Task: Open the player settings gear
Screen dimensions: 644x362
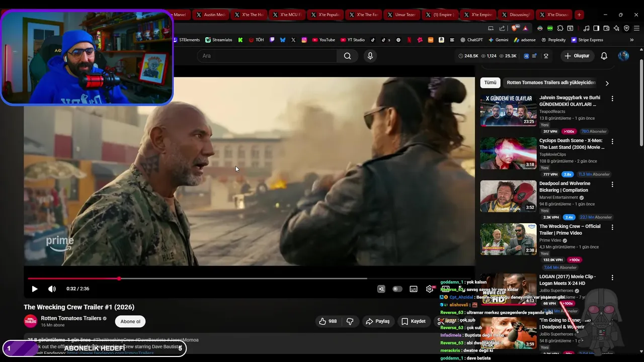Action: pos(430,289)
